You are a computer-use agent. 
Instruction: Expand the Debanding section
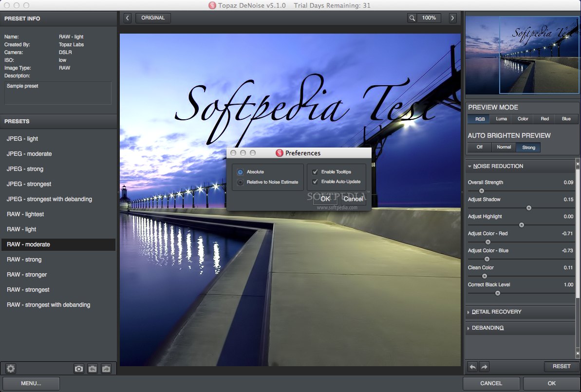(x=487, y=328)
